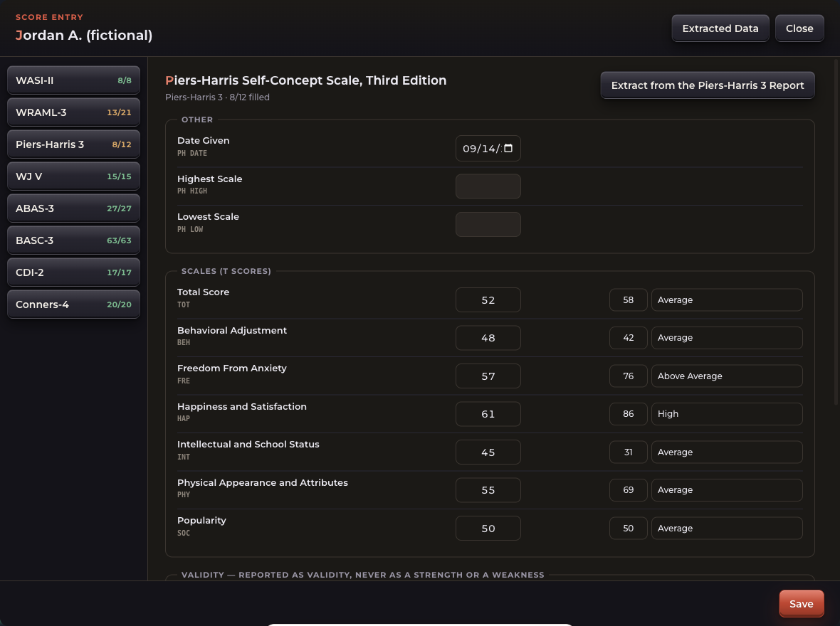Edit Physical Appearance and Attributes descriptor
The height and width of the screenshot is (626, 840).
click(727, 490)
